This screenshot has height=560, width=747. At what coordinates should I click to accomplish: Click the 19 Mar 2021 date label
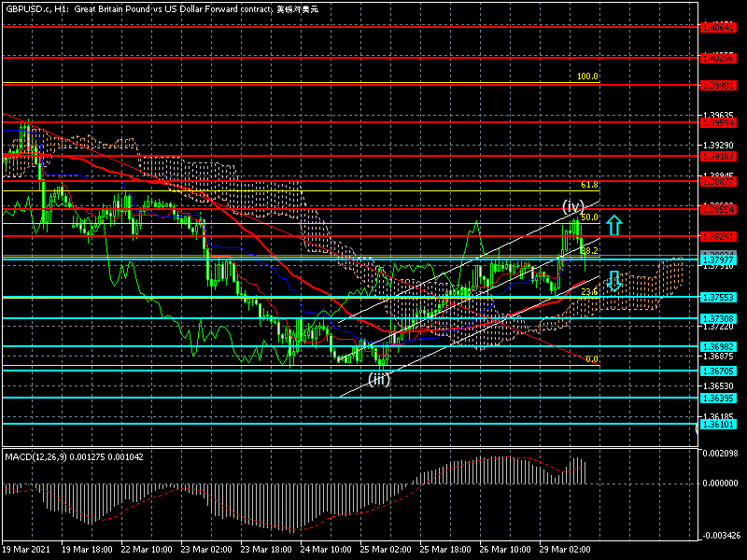(x=24, y=550)
